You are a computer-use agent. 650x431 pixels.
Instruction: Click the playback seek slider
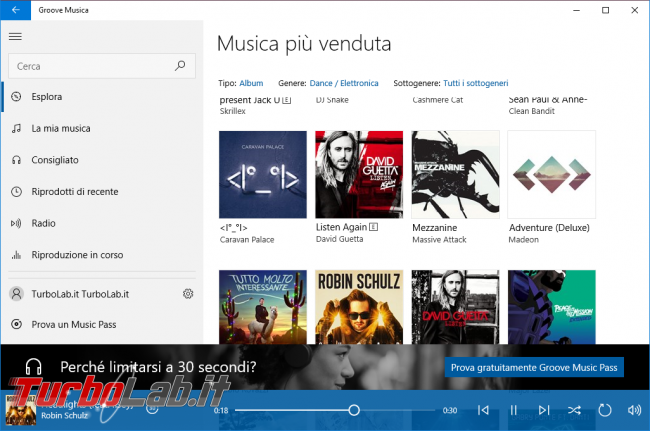335,410
